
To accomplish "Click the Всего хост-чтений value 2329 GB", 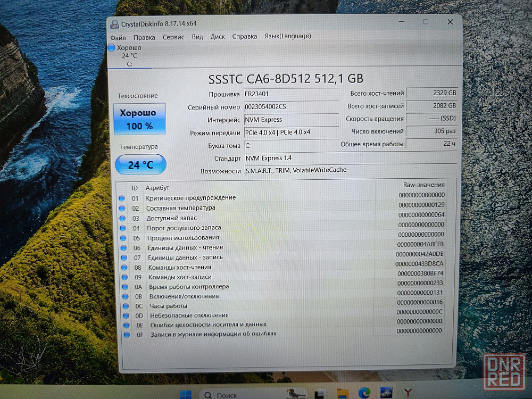I will click(431, 93).
